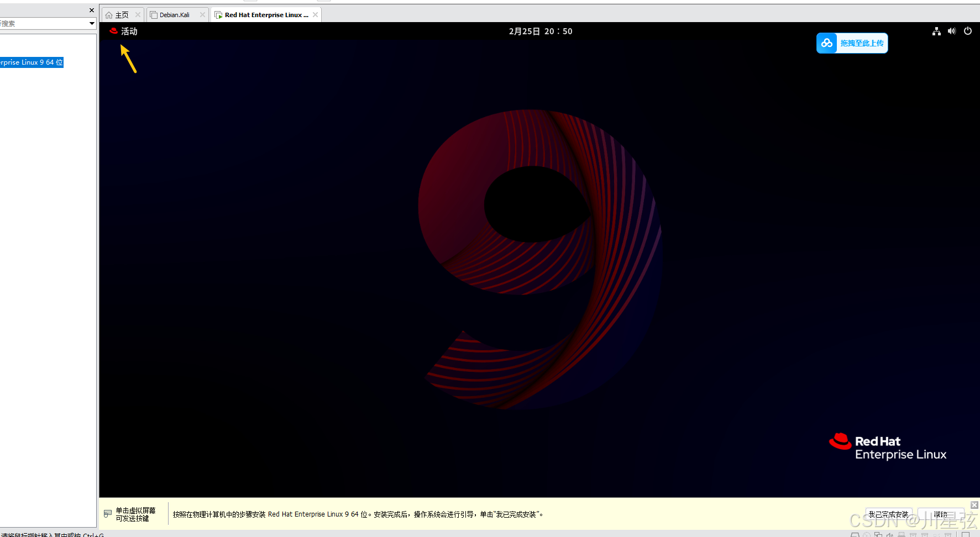Open the GNOME Activities overview (活动)
Screen dimensions: 980x537
click(x=123, y=31)
